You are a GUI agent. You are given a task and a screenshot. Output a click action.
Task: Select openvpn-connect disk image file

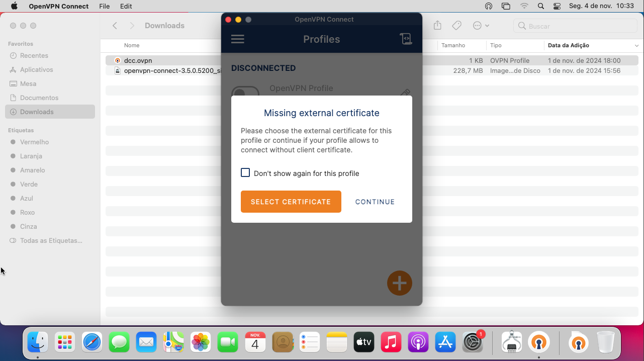(x=372, y=71)
